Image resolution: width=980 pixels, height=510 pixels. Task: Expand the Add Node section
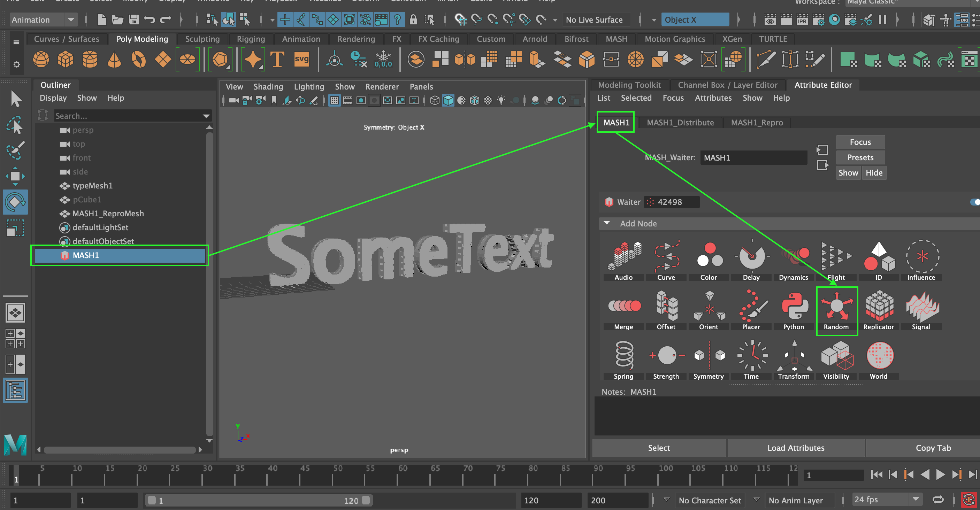[x=607, y=224]
